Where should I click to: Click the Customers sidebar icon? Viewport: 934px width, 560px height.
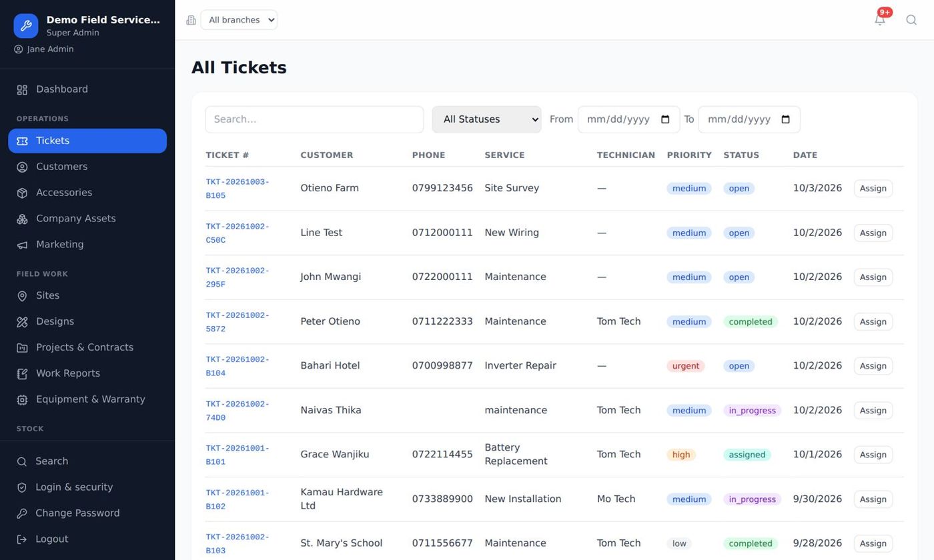click(22, 167)
